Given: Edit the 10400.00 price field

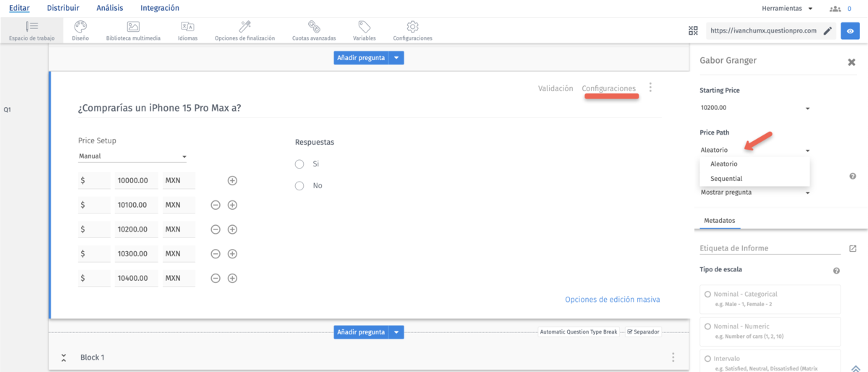Looking at the screenshot, I should (x=136, y=278).
